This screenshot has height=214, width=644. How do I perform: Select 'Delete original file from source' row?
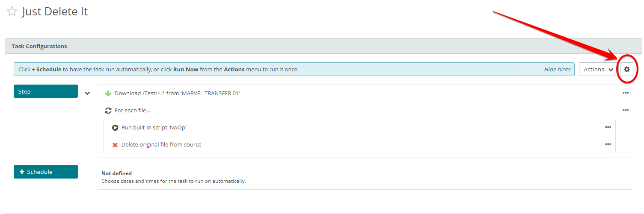coord(359,144)
